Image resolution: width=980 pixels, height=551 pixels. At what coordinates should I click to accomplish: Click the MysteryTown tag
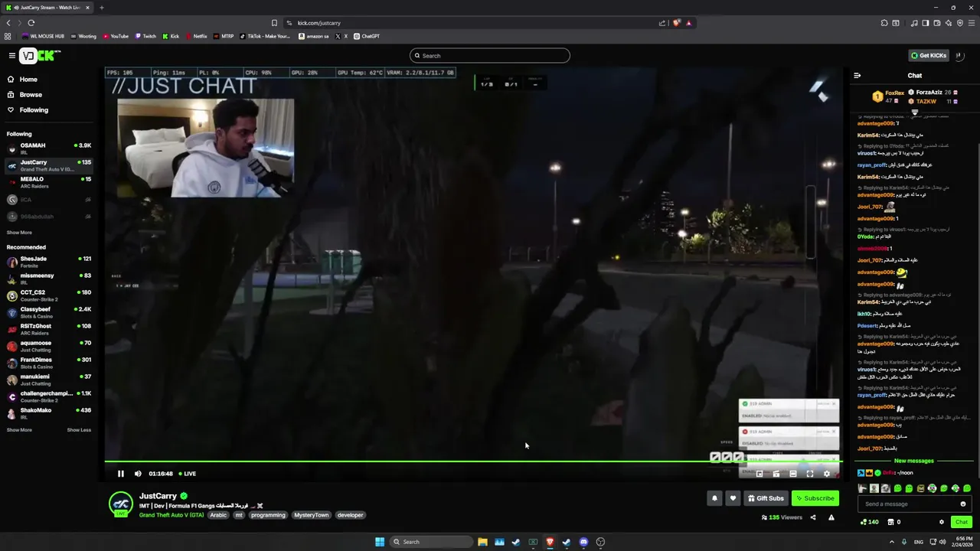pyautogui.click(x=311, y=515)
